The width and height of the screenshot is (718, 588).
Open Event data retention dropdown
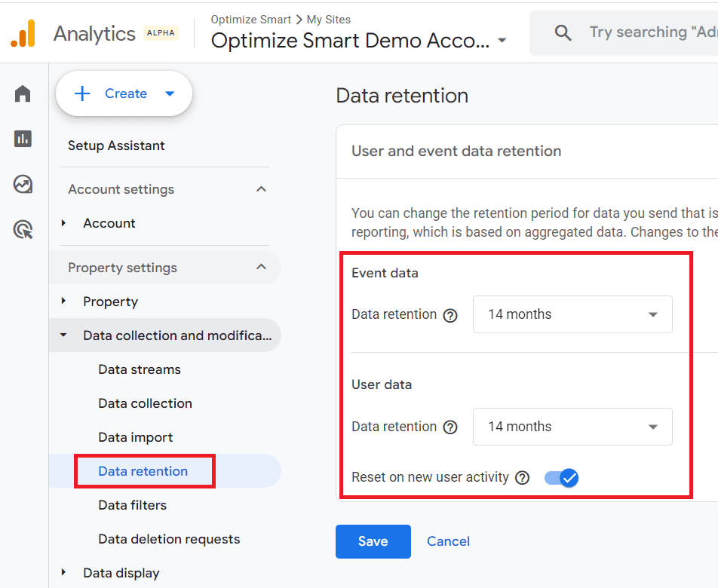[572, 314]
